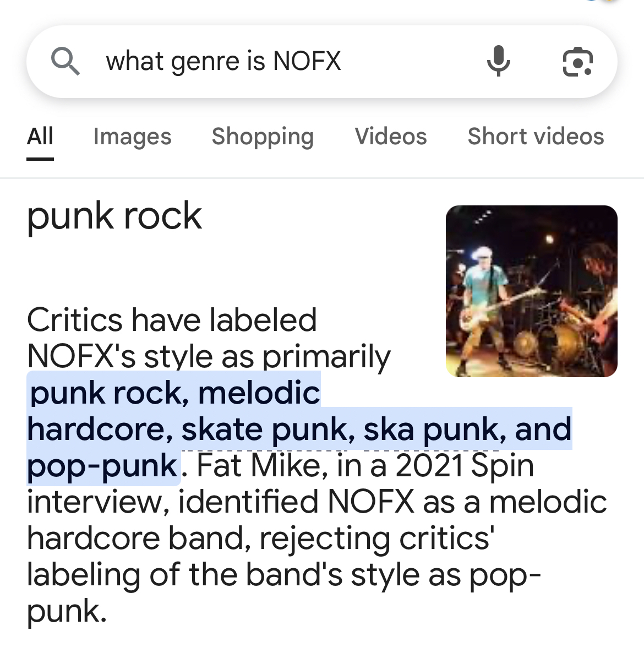Open the Shopping tab

[x=263, y=137]
